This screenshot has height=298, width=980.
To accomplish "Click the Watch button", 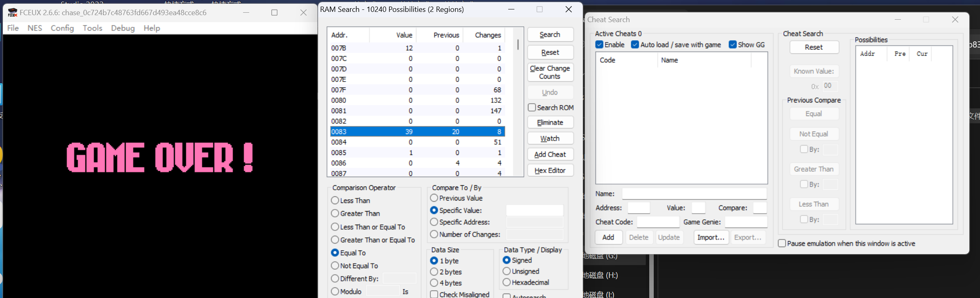I will coord(550,139).
